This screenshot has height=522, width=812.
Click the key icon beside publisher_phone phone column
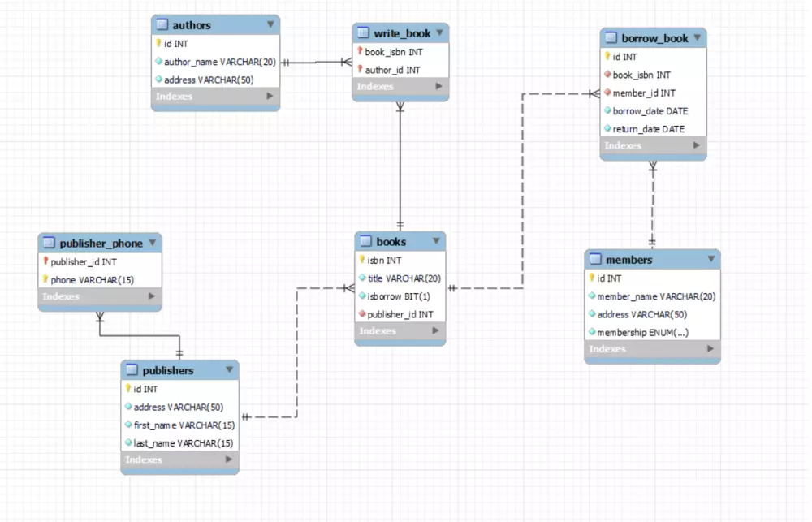45,279
